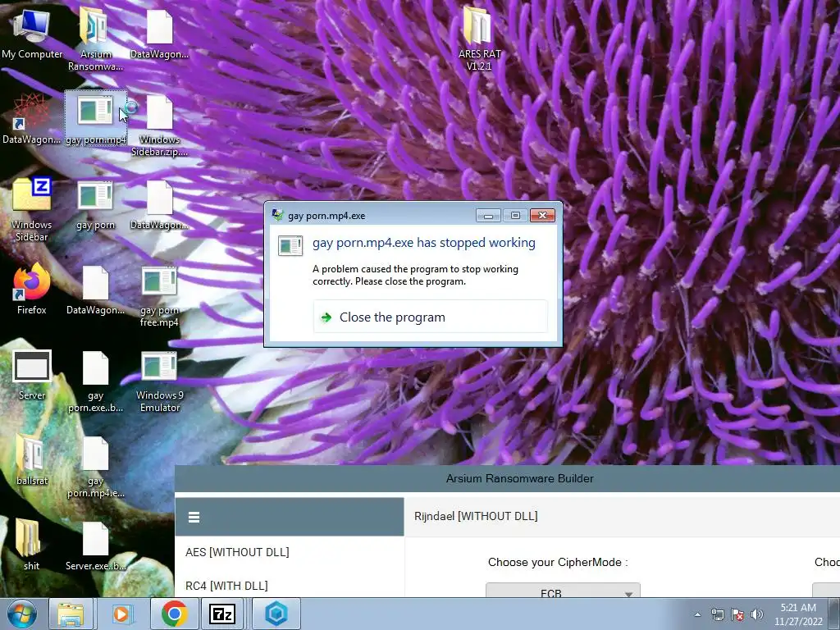Switch to the blue hexagon taskbar app
The width and height of the screenshot is (840, 630).
click(x=276, y=614)
